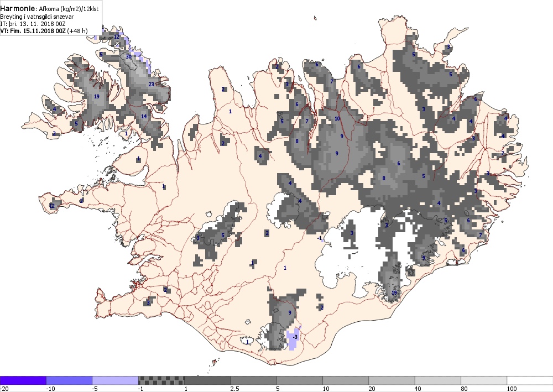Choose the 5 to 10 gray legend swatch
The width and height of the screenshot is (553, 392).
(300, 380)
